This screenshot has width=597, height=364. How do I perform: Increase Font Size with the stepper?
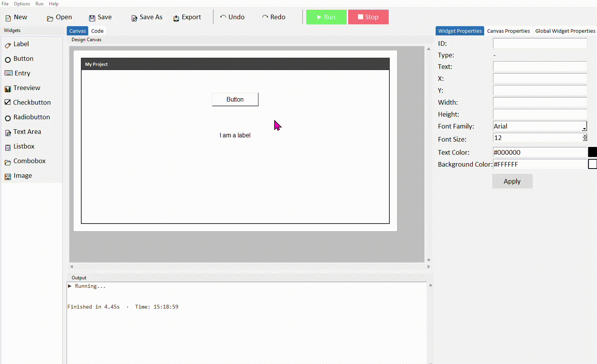click(585, 136)
